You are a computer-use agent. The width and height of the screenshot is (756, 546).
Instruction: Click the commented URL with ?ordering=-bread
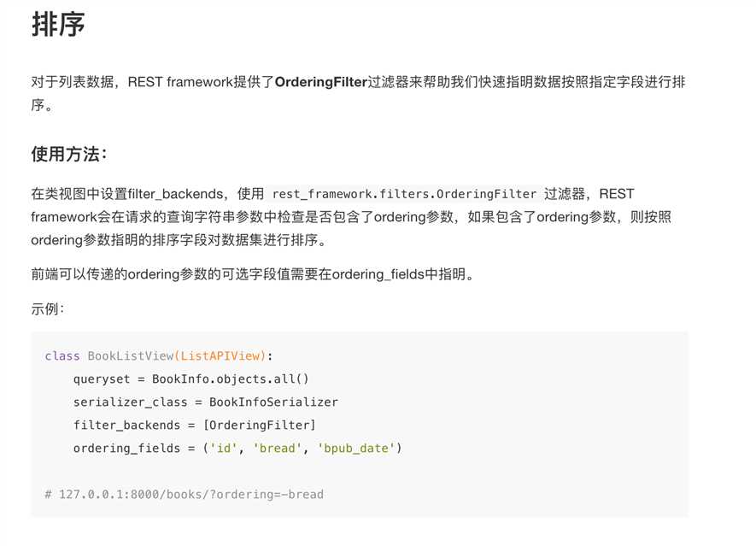coord(185,495)
